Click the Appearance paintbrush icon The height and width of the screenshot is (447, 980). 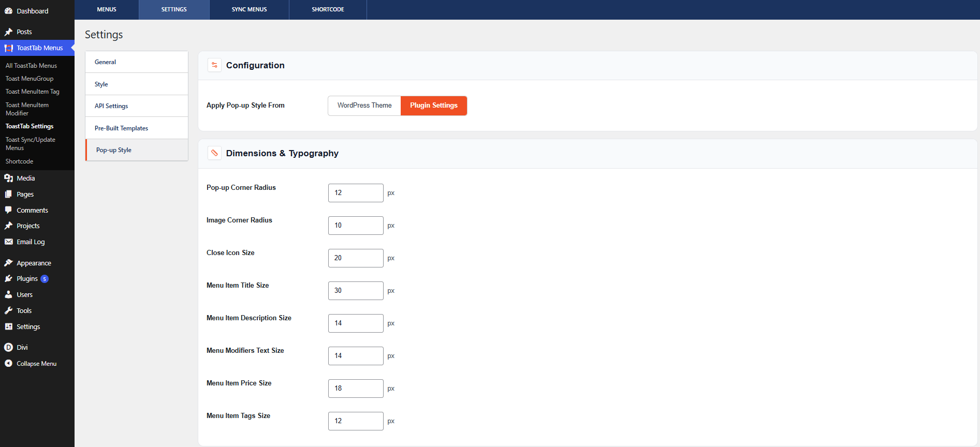[8, 263]
